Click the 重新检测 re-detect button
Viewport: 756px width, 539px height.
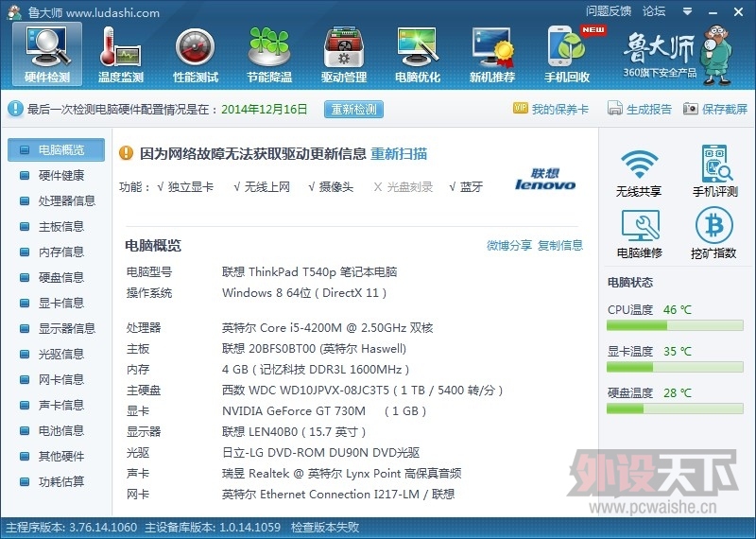point(353,109)
